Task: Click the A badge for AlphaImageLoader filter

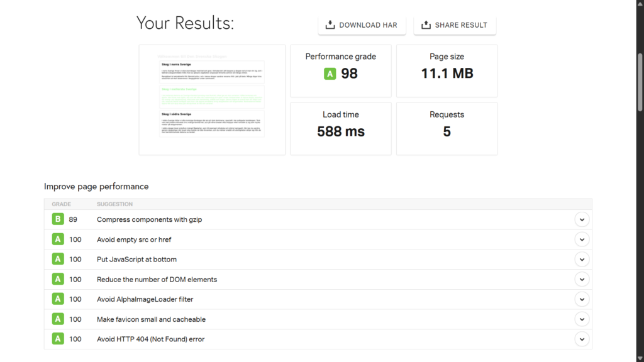Action: (58, 299)
